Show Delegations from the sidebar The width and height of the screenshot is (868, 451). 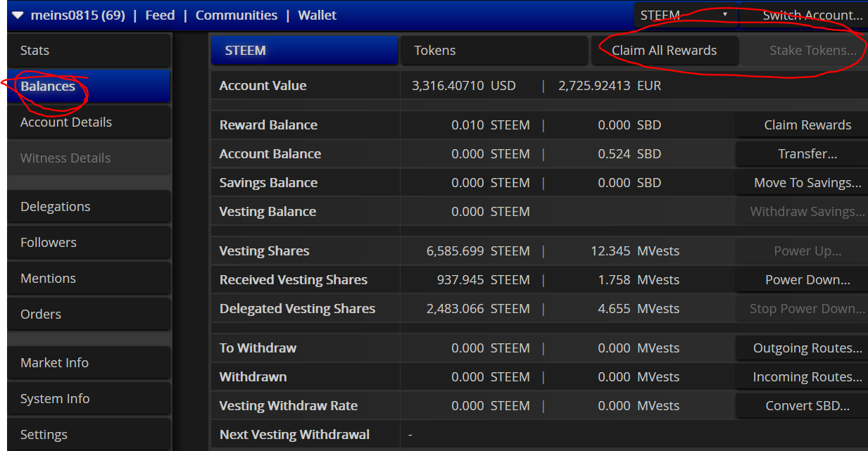[x=89, y=207]
